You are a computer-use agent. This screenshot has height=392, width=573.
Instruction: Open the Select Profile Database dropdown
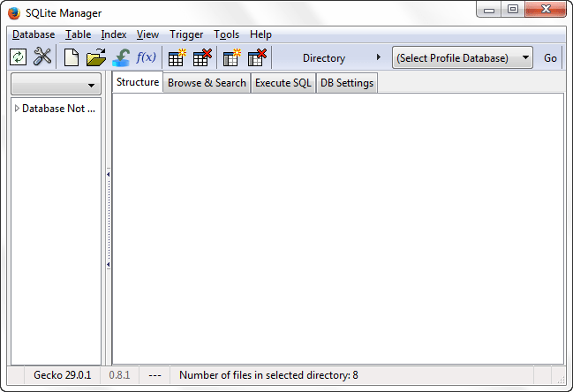coord(463,57)
